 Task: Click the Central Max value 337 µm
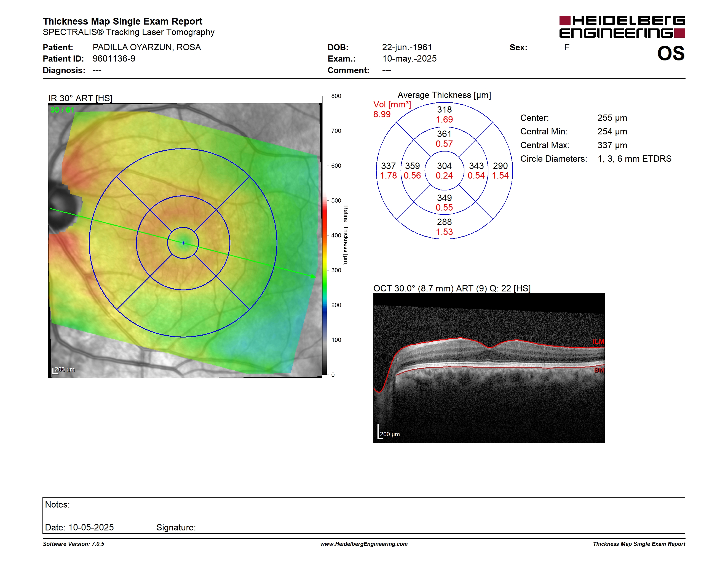point(612,145)
